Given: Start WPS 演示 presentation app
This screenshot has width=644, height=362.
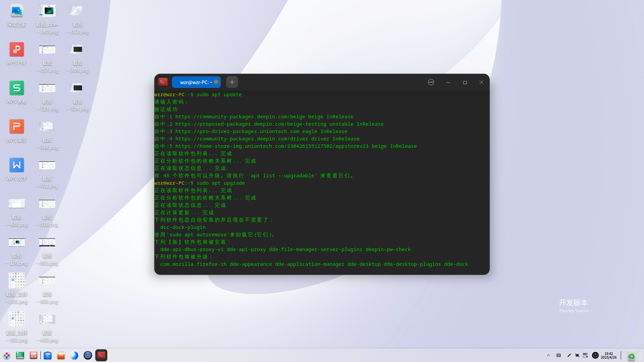Looking at the screenshot, I should click(16, 126).
